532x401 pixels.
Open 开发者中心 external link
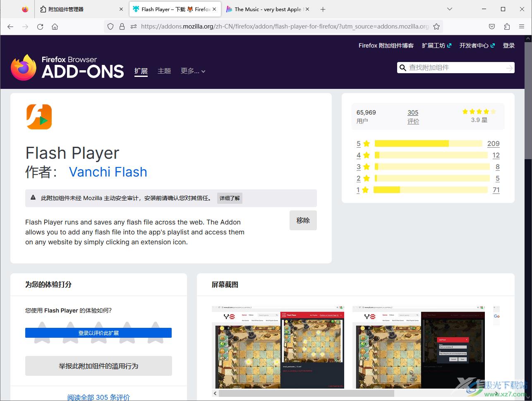tap(477, 45)
